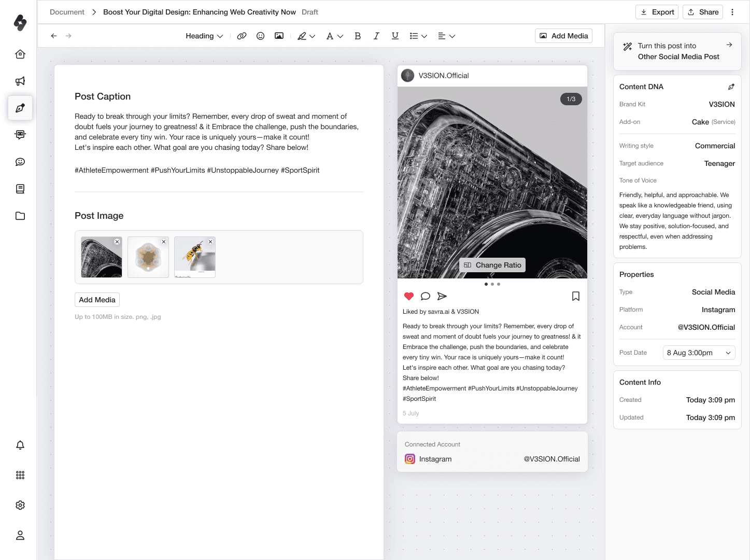Click the V3SION brand kit value
Viewport: 750px width, 560px height.
pyautogui.click(x=721, y=104)
